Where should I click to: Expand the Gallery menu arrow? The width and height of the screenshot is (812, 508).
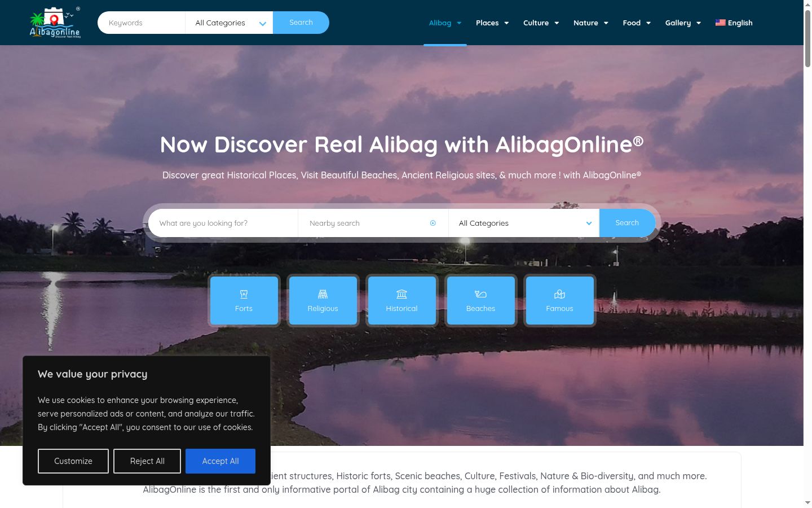click(x=699, y=23)
